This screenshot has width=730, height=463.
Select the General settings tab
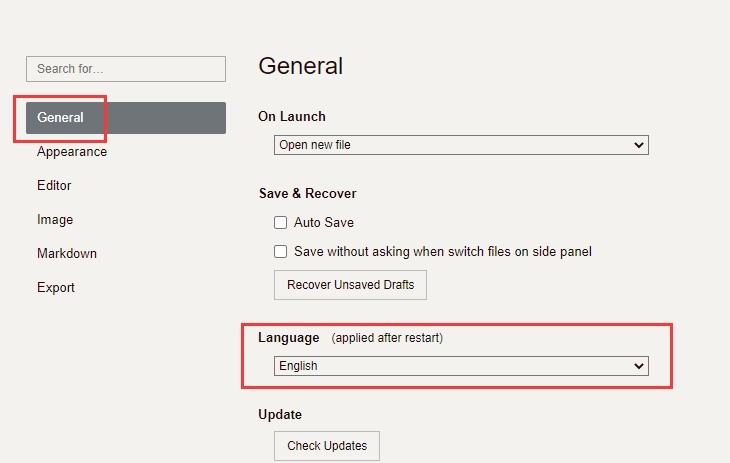point(61,118)
